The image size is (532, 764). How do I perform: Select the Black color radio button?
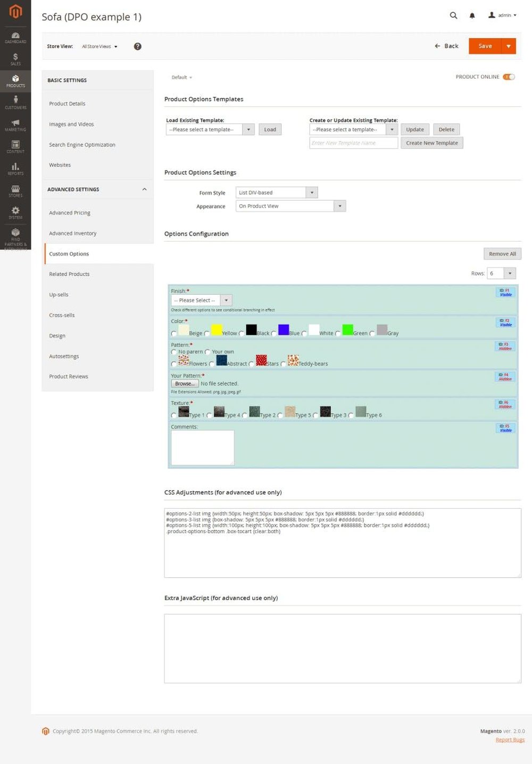(x=242, y=334)
